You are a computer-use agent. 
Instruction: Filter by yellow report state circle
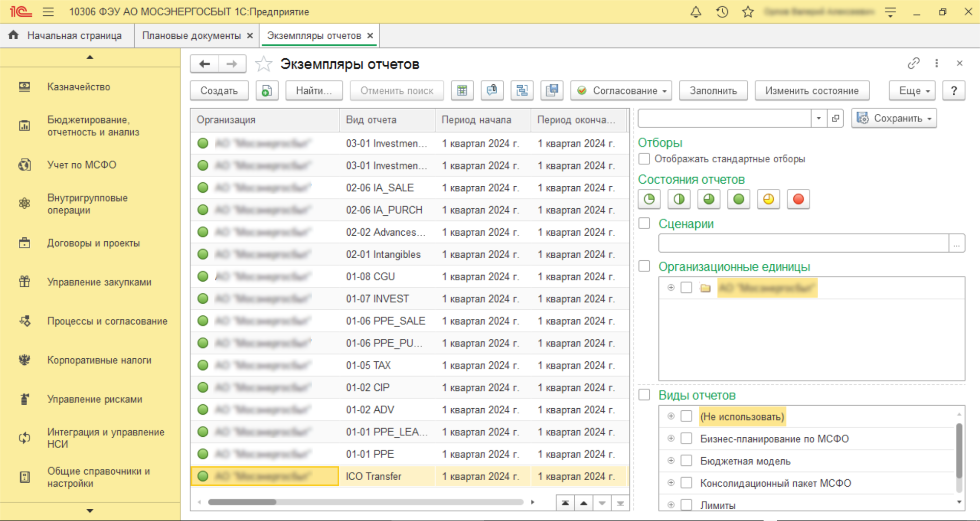tap(769, 200)
